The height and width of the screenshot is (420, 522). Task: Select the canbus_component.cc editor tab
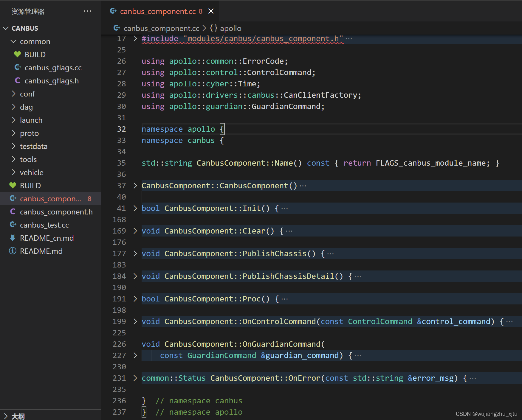(160, 11)
